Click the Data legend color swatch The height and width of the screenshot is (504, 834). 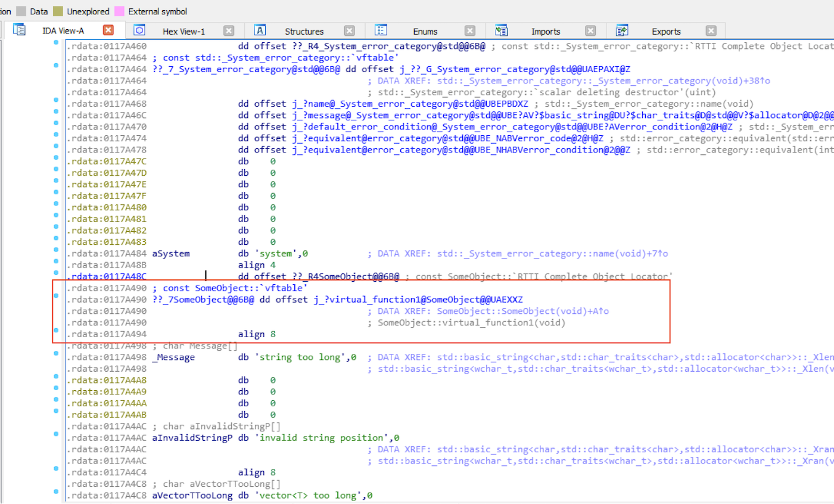coord(21,11)
